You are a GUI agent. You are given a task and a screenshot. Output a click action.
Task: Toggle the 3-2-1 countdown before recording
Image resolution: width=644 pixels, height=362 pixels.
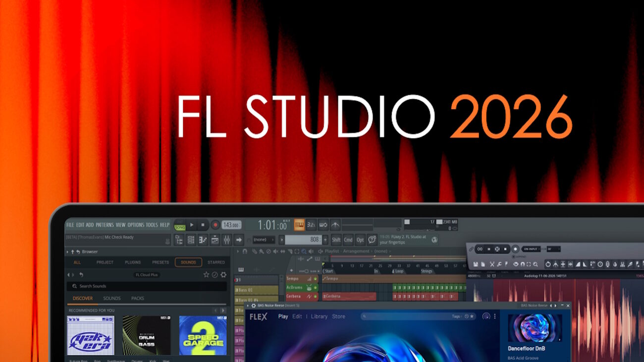[x=311, y=225]
